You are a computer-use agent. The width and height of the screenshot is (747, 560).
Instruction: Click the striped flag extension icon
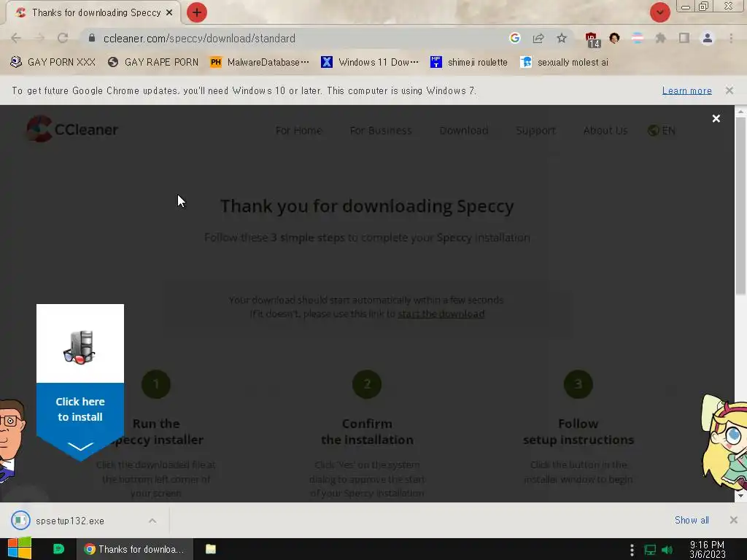[x=638, y=38]
